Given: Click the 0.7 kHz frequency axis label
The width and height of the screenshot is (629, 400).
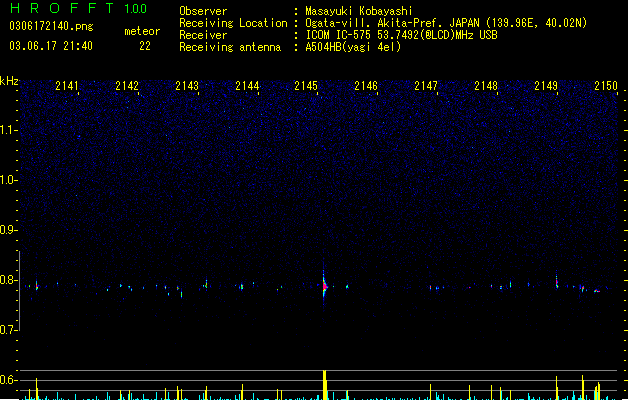Looking at the screenshot, I should 8,330.
